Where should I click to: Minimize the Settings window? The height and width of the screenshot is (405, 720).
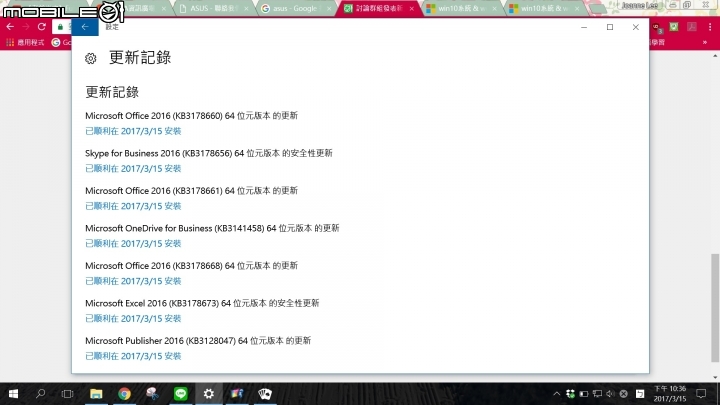[584, 27]
